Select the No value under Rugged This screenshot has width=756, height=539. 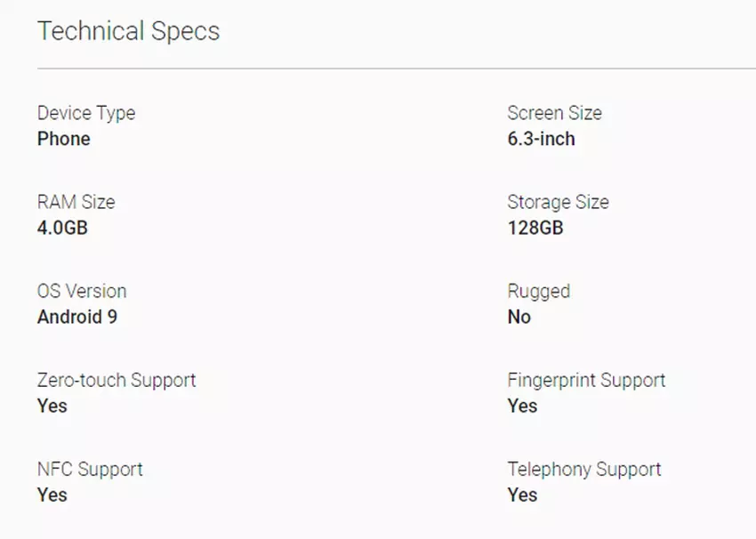pyautogui.click(x=519, y=317)
